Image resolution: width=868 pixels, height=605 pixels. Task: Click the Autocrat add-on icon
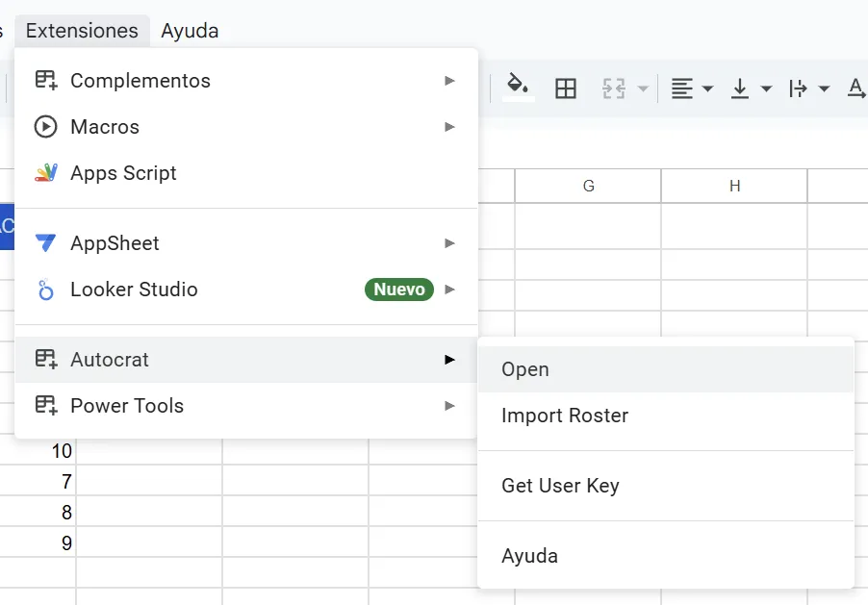point(46,359)
